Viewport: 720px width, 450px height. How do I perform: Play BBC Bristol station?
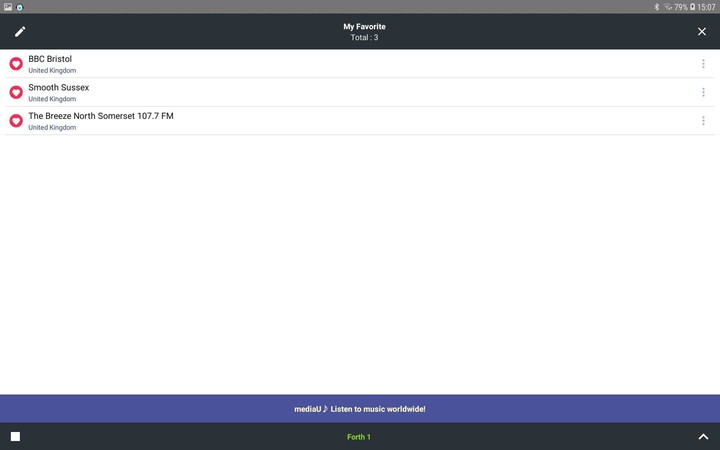360,64
